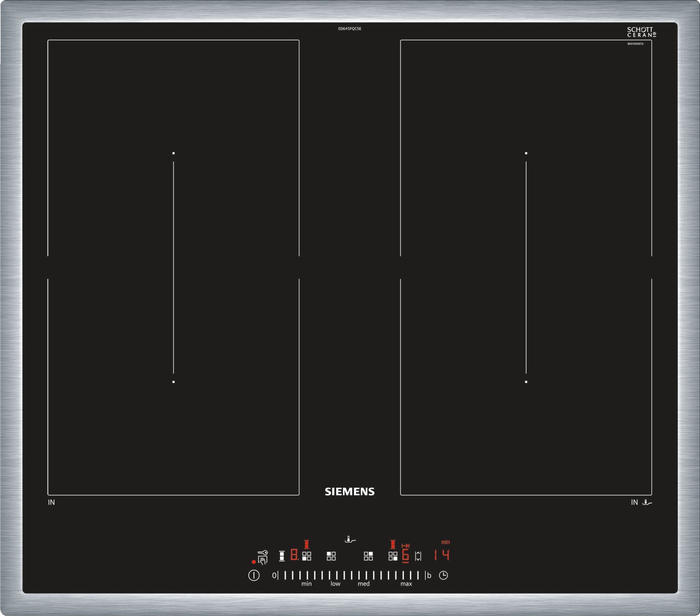Activate the powerBoost 'b' setting
700x616 pixels.
pyautogui.click(x=429, y=575)
